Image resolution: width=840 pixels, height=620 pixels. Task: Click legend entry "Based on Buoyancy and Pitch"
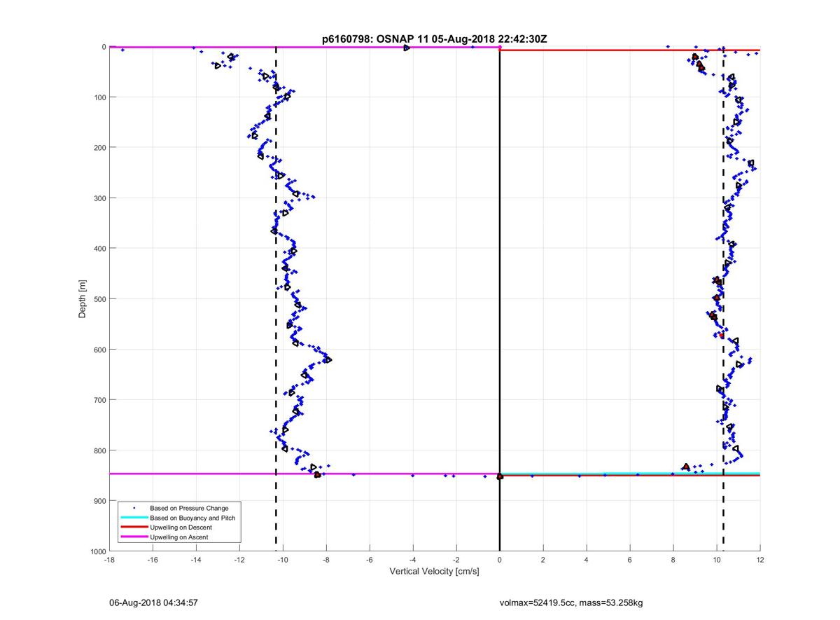point(192,518)
